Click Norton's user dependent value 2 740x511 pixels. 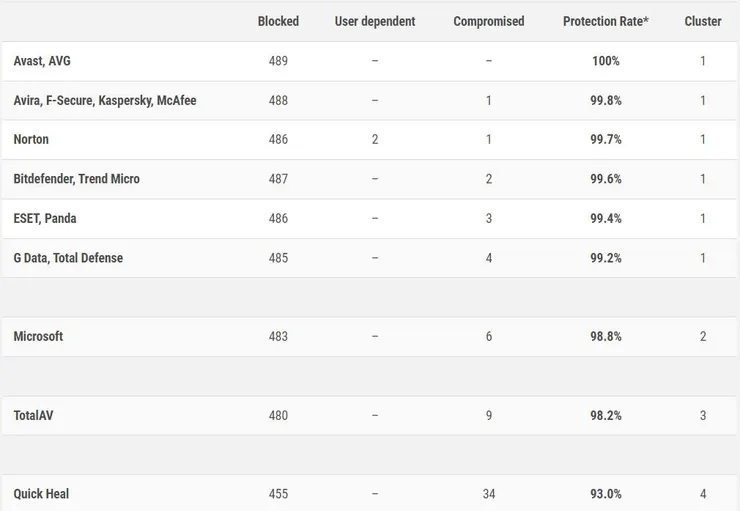pos(375,139)
